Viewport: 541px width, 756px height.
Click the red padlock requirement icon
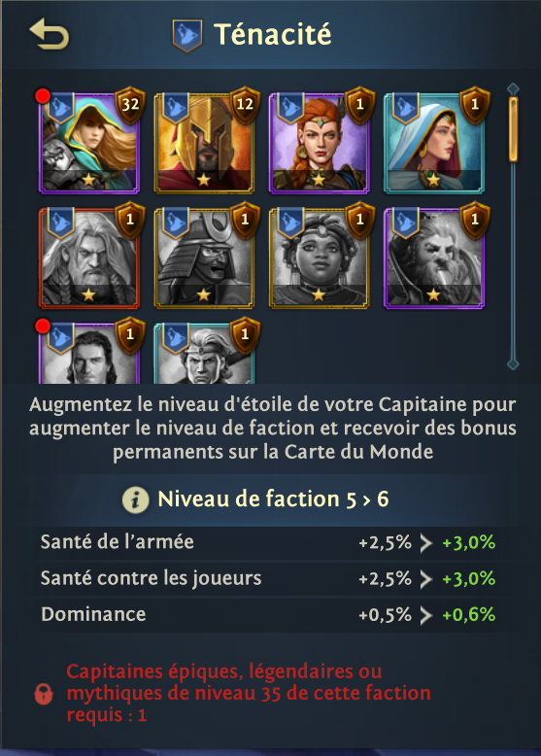(44, 694)
